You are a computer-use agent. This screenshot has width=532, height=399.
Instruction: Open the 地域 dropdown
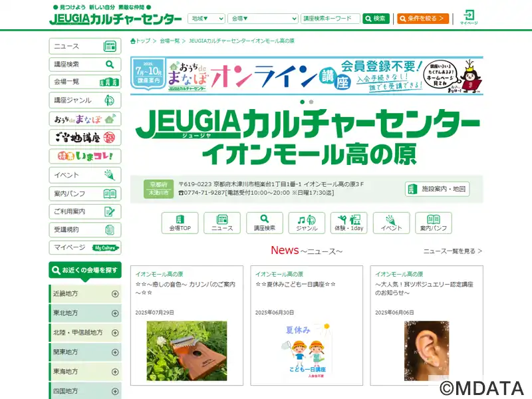[x=206, y=19]
